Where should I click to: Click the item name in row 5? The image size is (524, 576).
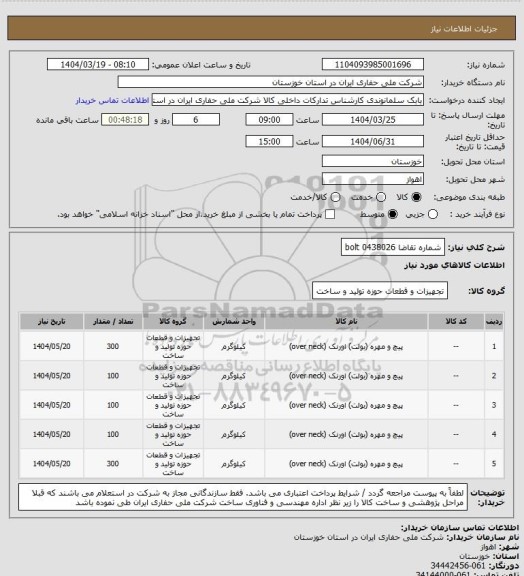pos(346,464)
